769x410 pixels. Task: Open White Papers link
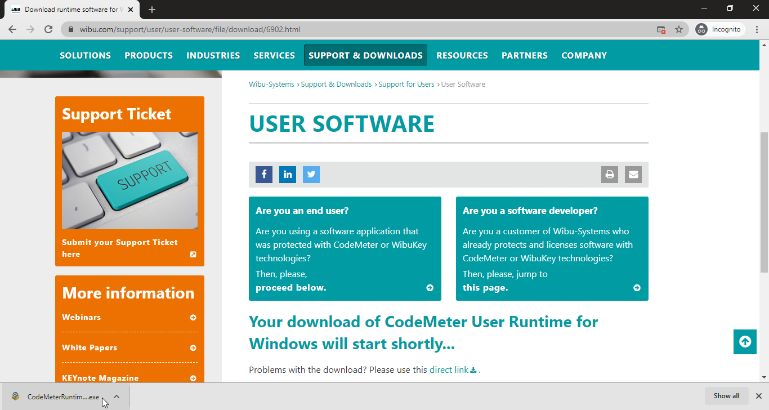click(x=89, y=348)
